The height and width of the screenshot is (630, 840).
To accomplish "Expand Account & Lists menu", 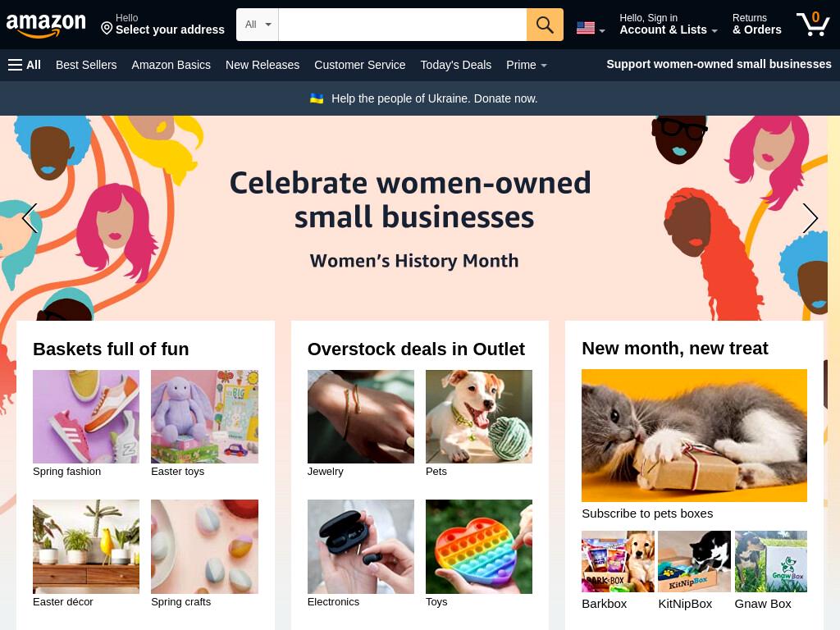I will pyautogui.click(x=668, y=24).
